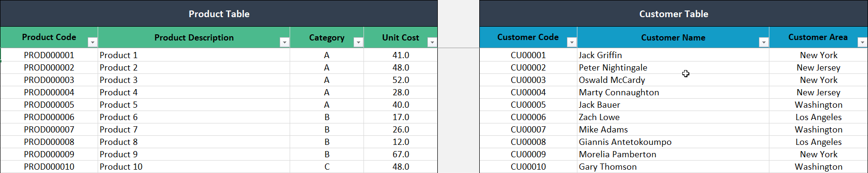Select cell PROD000005

[x=49, y=104]
